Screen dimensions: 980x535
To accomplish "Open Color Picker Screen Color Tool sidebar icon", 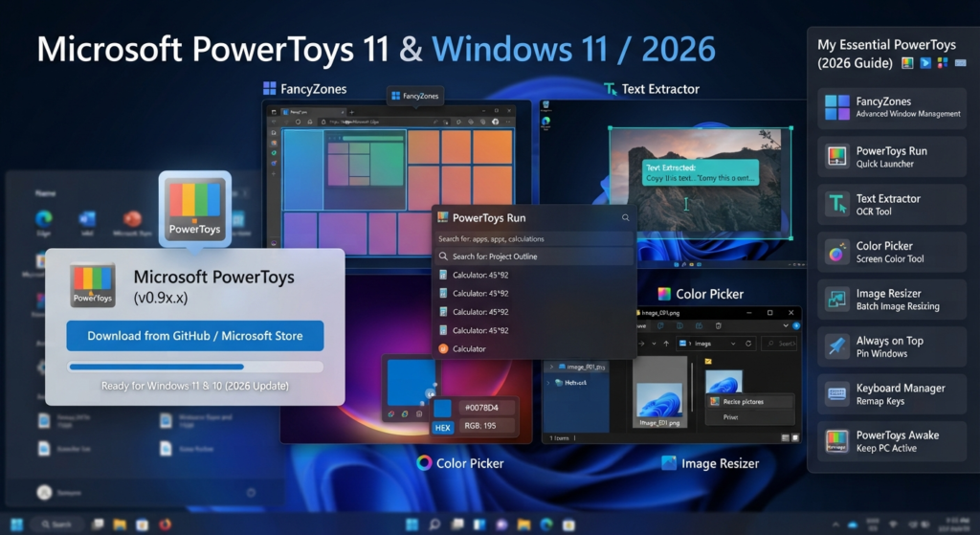I will pos(836,252).
